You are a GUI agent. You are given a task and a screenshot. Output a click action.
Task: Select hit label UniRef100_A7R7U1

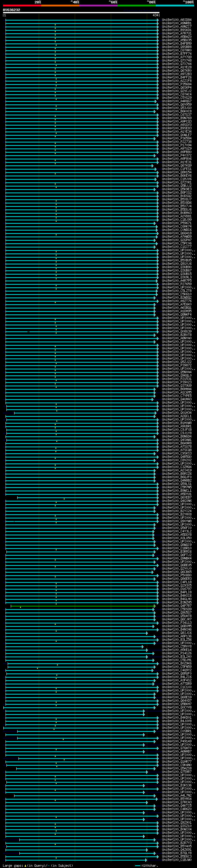tap(176, 33)
